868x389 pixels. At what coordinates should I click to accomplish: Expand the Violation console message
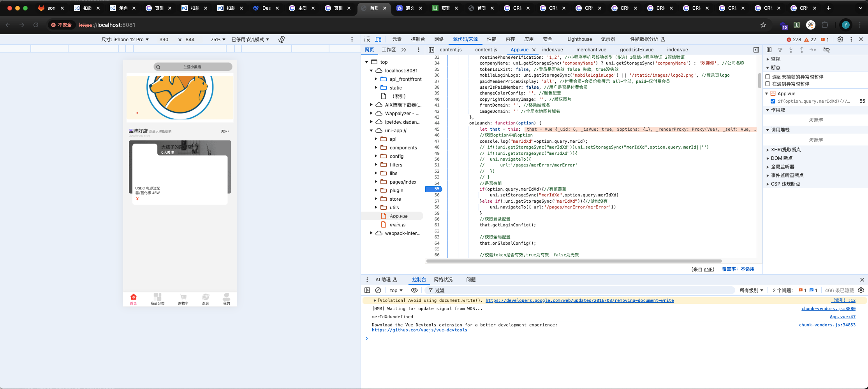click(375, 300)
